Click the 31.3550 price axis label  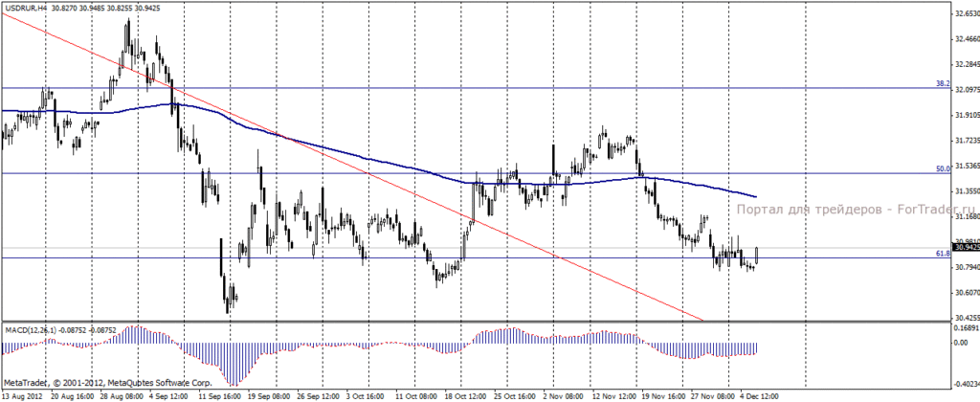(967, 191)
